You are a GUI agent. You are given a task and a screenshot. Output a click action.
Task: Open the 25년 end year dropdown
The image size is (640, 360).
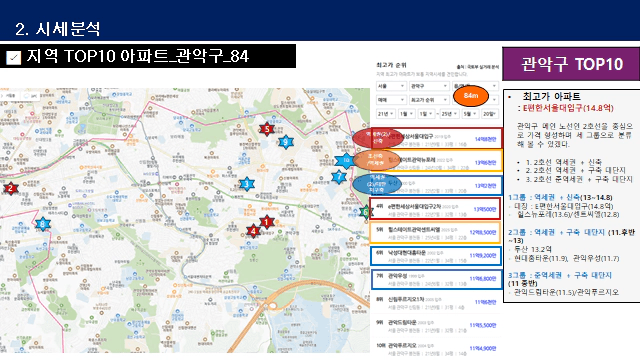[449, 114]
